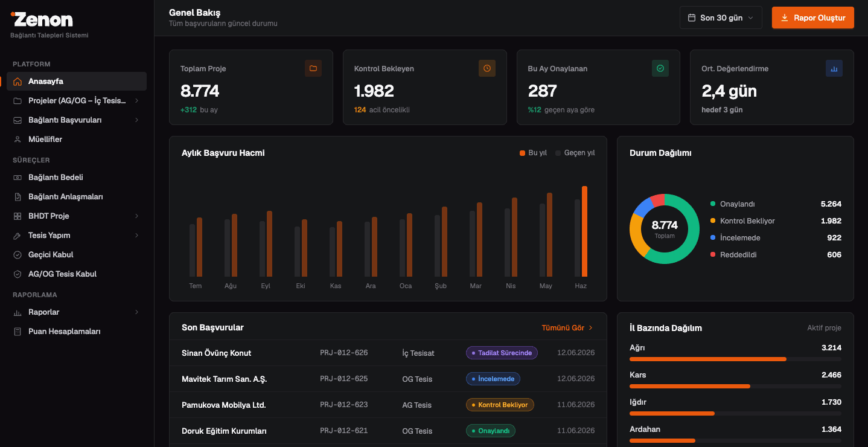Image resolution: width=868 pixels, height=447 pixels.
Task: Click the check icon on Bu Ay Onaylanan card
Action: (660, 68)
